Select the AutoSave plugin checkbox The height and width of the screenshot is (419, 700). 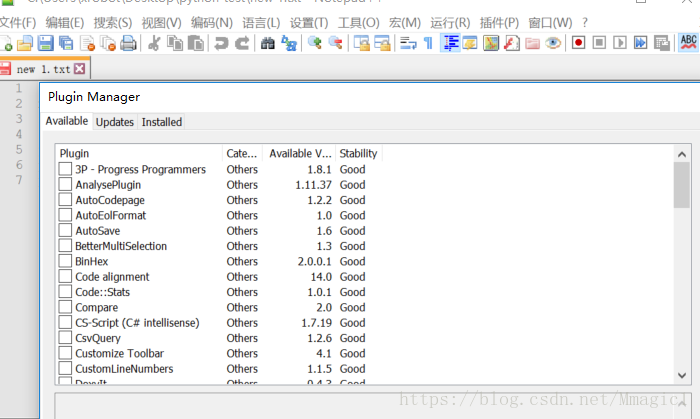[65, 230]
